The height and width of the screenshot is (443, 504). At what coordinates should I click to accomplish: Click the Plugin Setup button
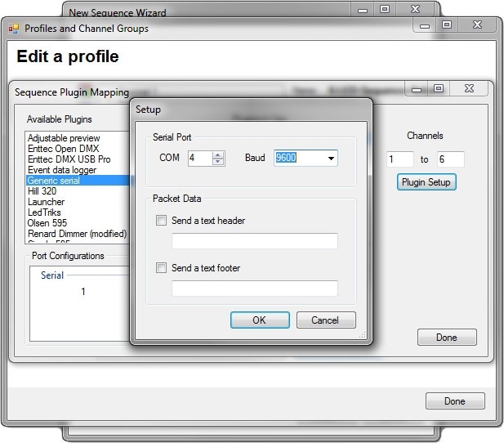click(426, 182)
